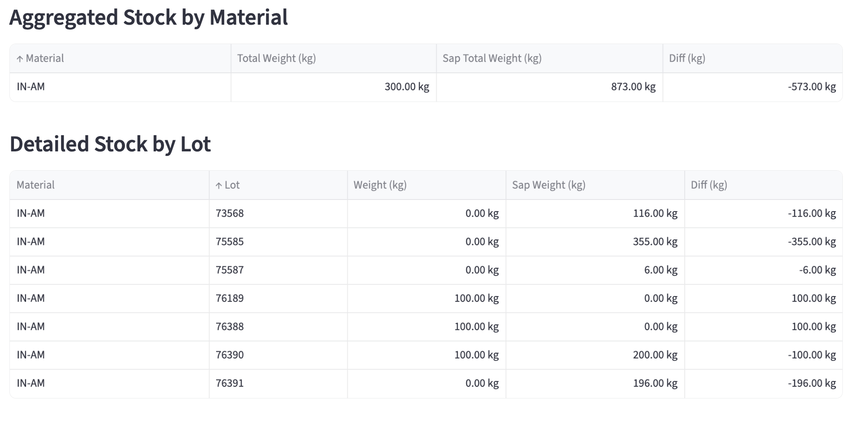
Task: Click the Aggregated Stock by Material heading
Action: (x=149, y=18)
